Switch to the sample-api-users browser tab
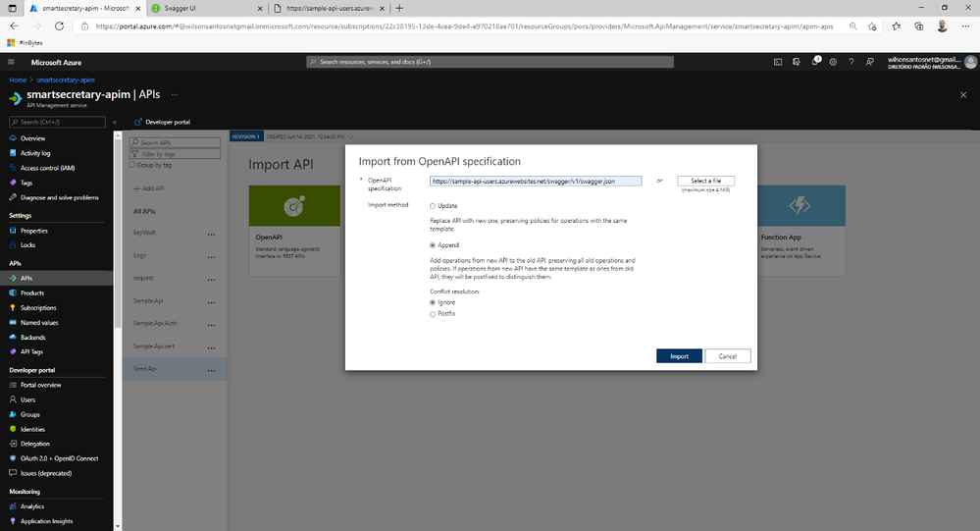 click(x=330, y=8)
